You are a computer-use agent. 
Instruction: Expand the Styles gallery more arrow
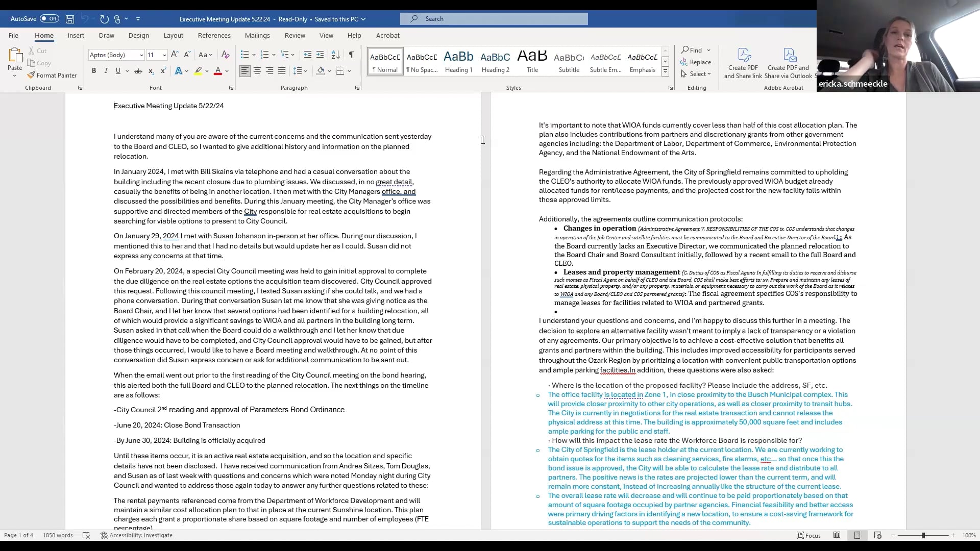(x=665, y=72)
